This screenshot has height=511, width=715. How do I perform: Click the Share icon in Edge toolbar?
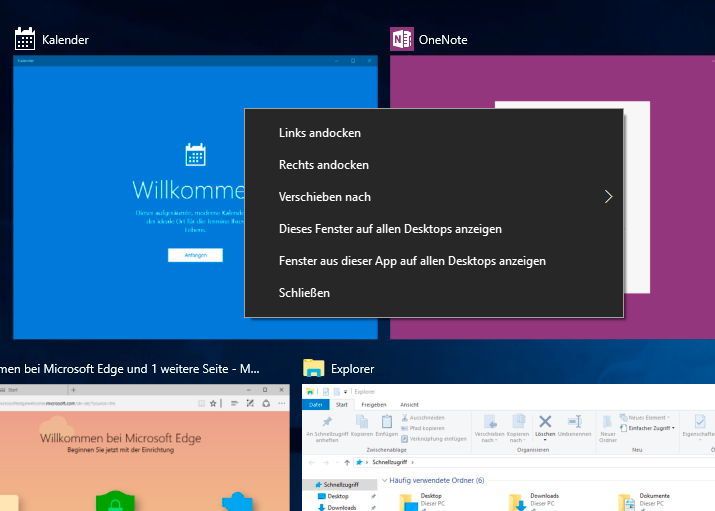tap(266, 403)
